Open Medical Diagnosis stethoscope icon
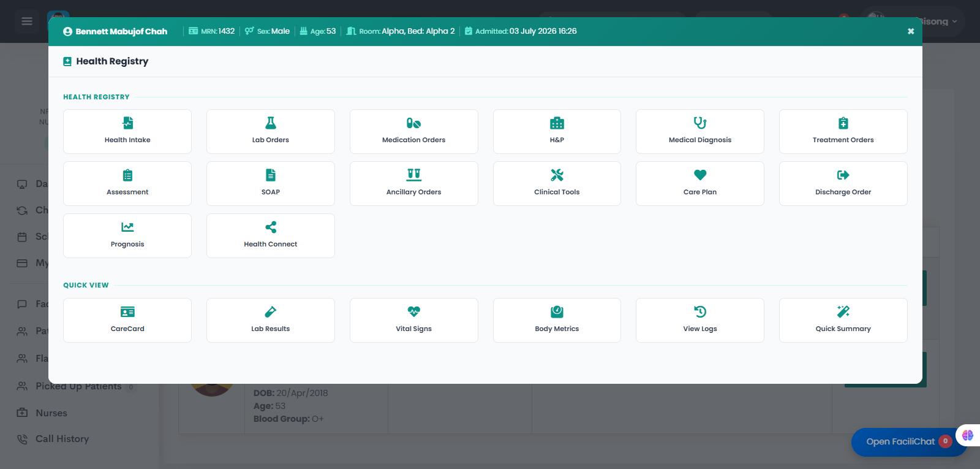 [700, 123]
